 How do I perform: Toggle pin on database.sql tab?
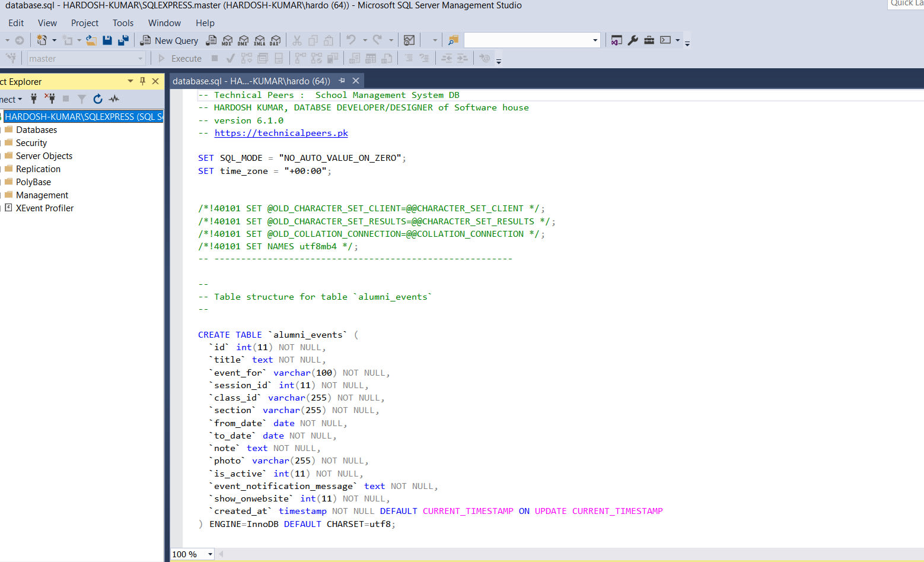342,81
